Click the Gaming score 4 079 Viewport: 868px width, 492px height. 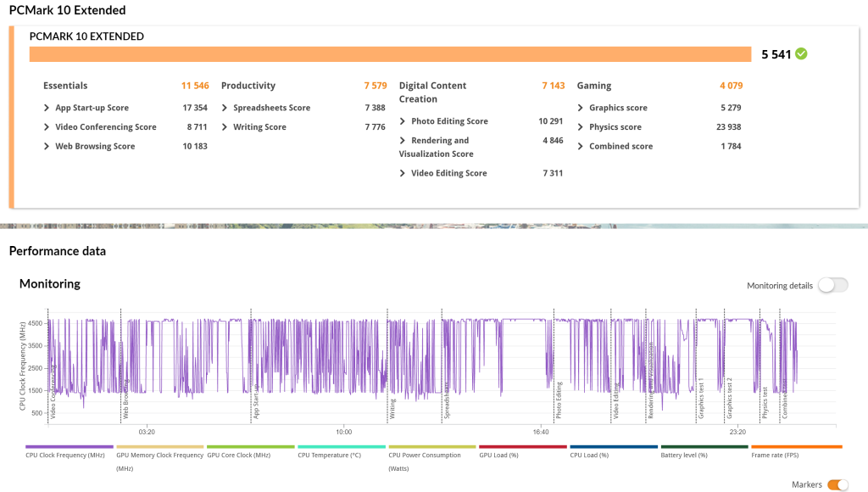(732, 86)
